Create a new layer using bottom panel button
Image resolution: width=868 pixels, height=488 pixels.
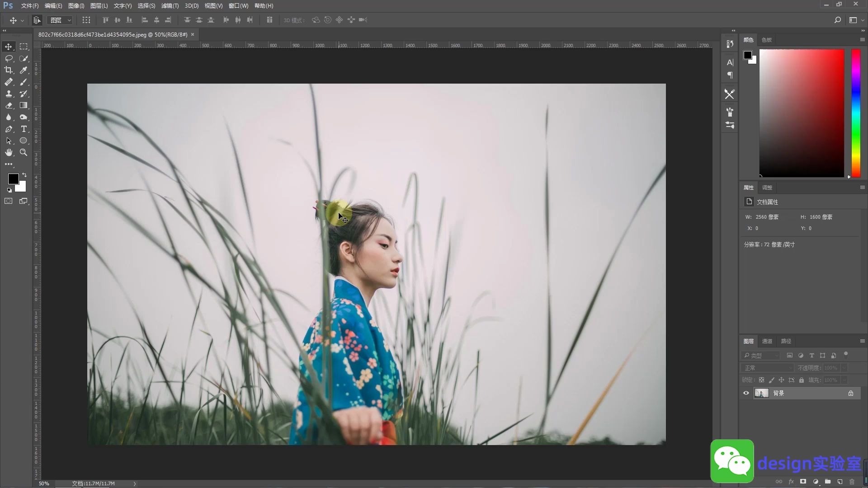tap(840, 482)
